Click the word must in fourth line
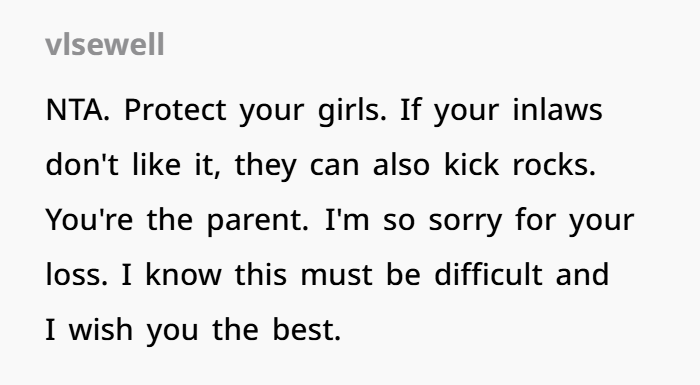The height and width of the screenshot is (385, 700). [337, 274]
